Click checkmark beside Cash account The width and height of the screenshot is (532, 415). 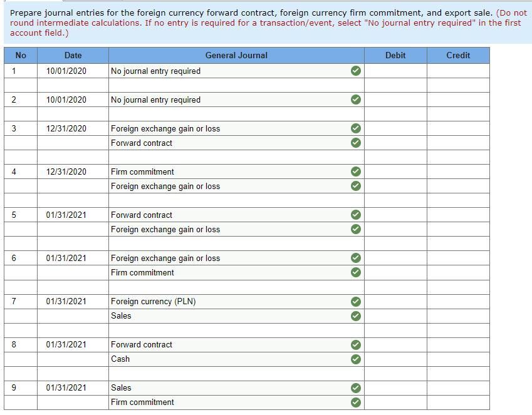point(355,359)
